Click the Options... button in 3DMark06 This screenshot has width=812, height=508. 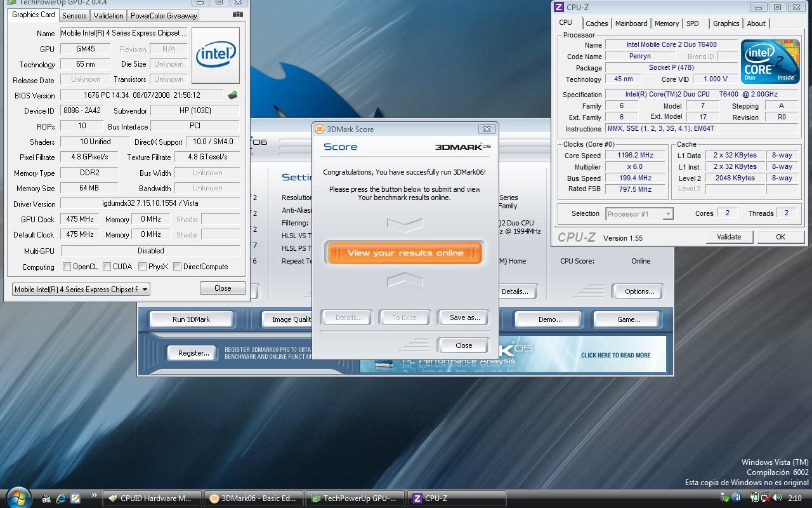639,291
